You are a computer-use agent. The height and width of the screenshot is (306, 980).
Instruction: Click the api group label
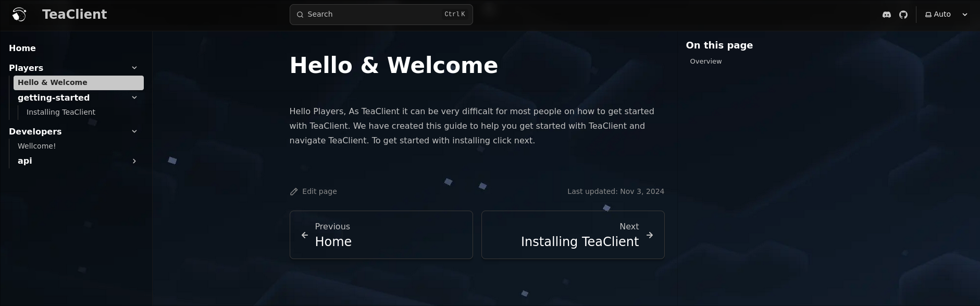(24, 161)
